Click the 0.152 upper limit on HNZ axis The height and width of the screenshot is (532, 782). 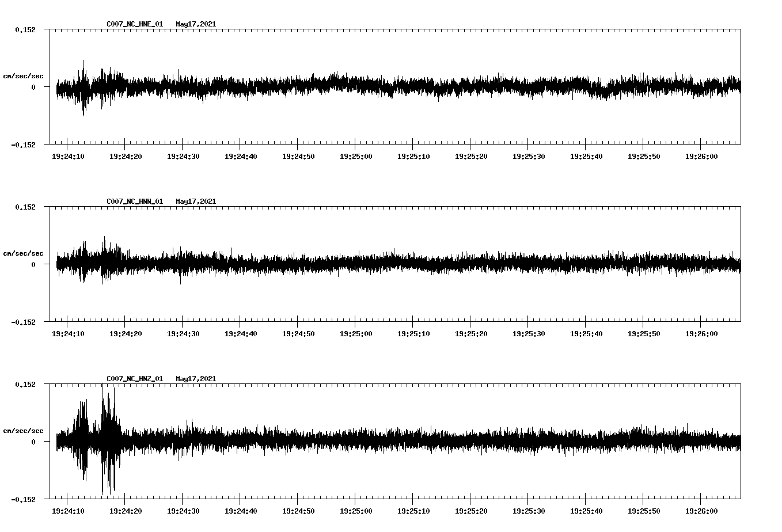pos(25,384)
